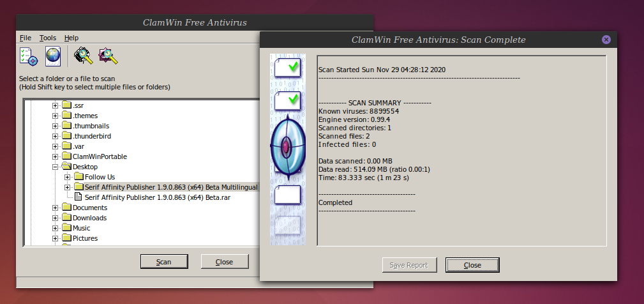
Task: Click the Downloads folder icon
Action: [x=66, y=218]
